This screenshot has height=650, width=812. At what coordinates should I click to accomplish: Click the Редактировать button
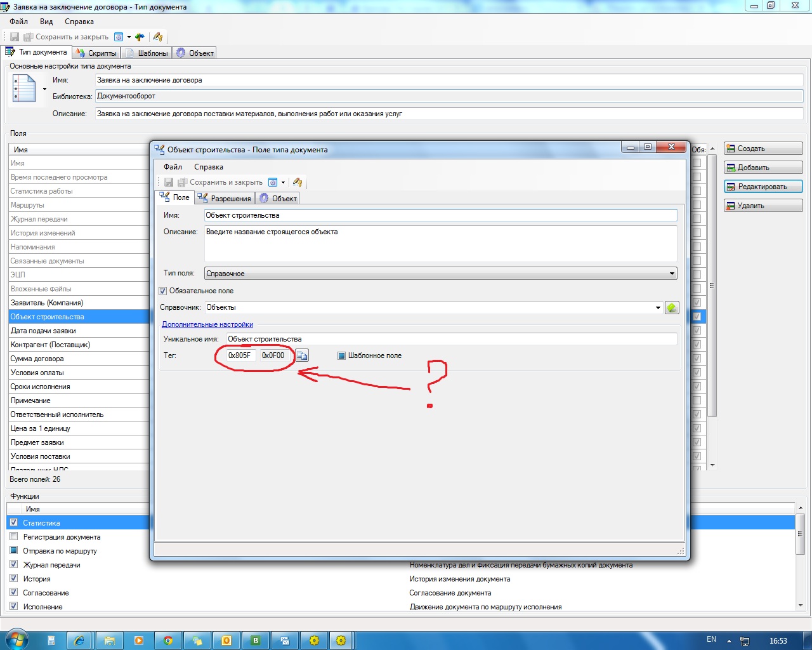[x=763, y=187]
